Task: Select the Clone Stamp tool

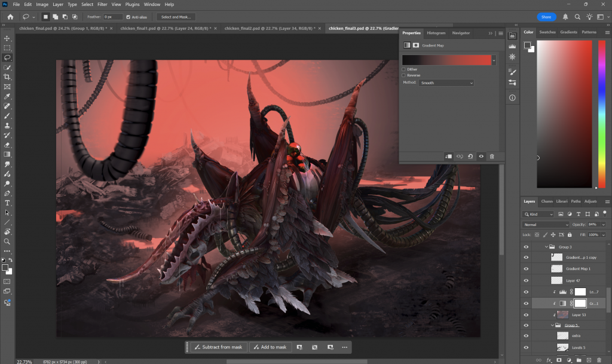Action: (x=7, y=126)
